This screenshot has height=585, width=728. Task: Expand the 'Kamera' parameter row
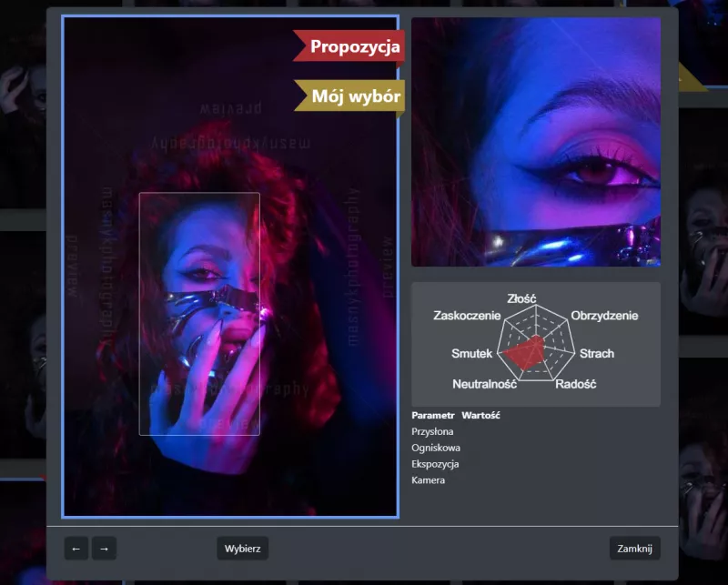click(429, 480)
